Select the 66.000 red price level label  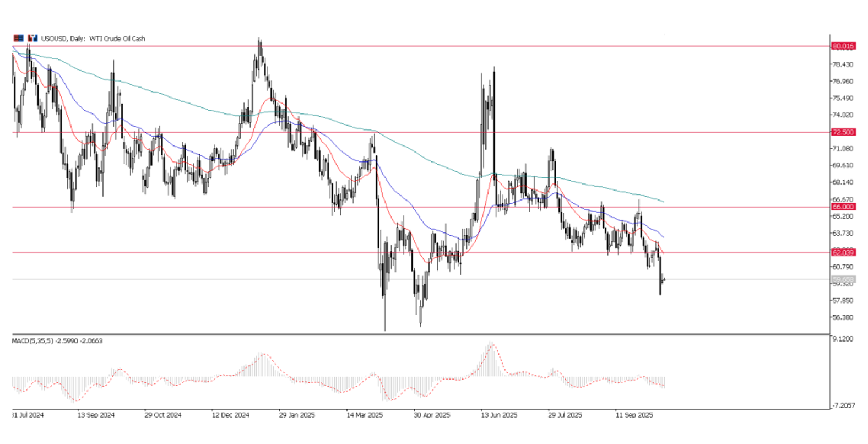coord(843,207)
